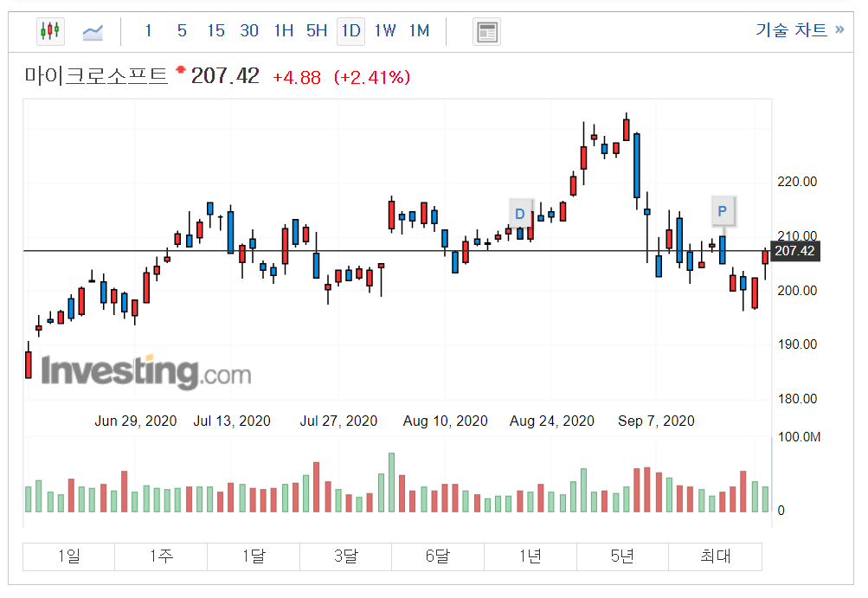Click the D dividend marker

520,214
